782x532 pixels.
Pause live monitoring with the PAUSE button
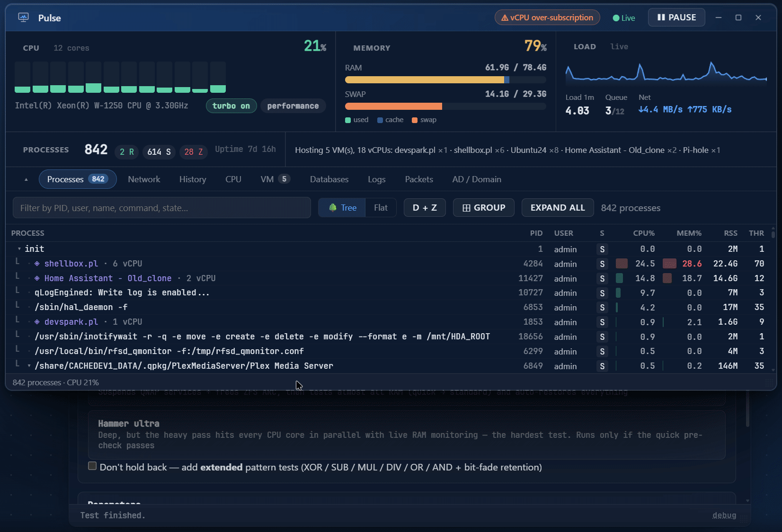tap(676, 18)
